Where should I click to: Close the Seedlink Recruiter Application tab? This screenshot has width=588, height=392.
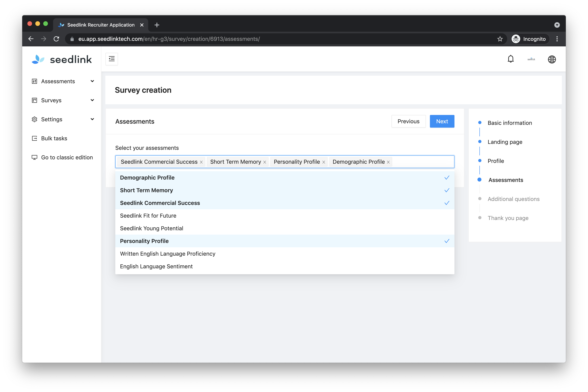(142, 25)
